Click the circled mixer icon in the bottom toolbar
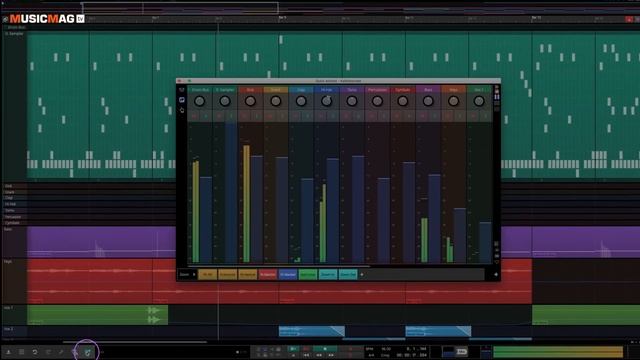Screen dimensions: 640x360 (87, 352)
